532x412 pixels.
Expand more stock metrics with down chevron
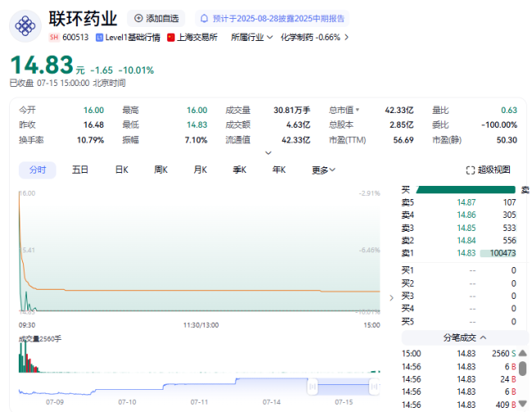(268, 153)
